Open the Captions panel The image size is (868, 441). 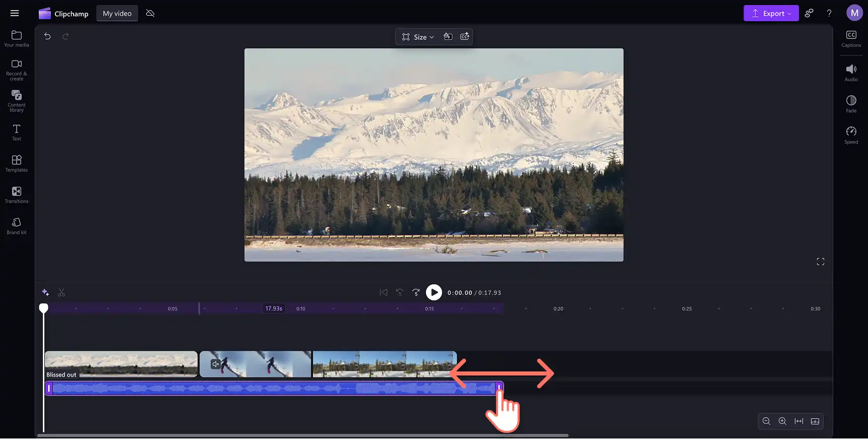(x=851, y=39)
